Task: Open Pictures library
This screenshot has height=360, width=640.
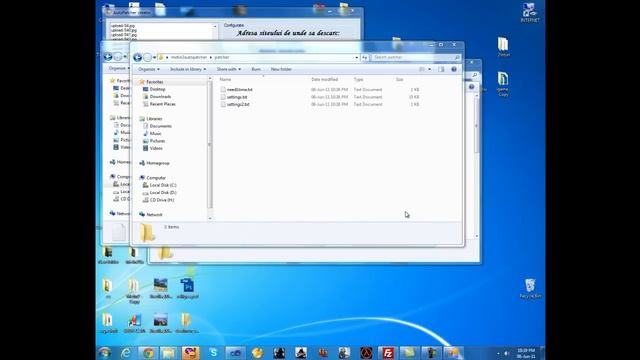Action: point(157,141)
